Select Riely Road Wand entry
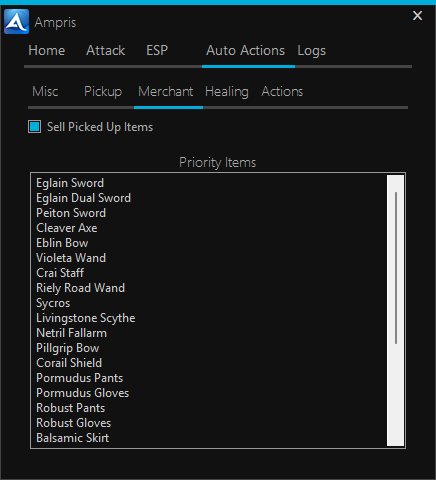 [x=80, y=288]
